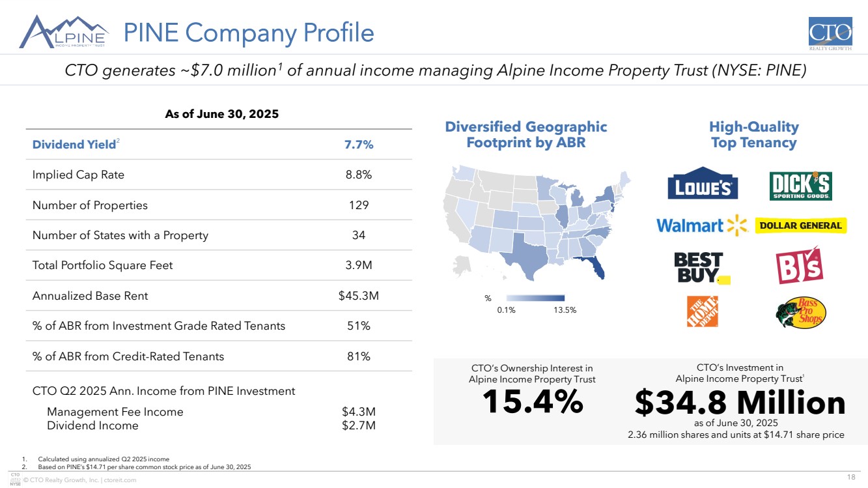Click the small CTO NYSE footer icon
The height and width of the screenshot is (488, 868).
click(x=14, y=480)
